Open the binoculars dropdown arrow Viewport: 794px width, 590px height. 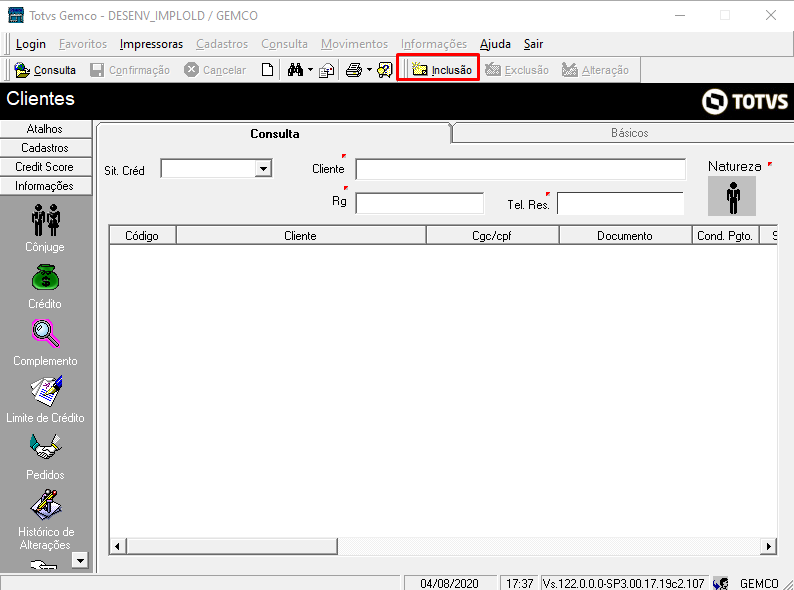pyautogui.click(x=310, y=70)
